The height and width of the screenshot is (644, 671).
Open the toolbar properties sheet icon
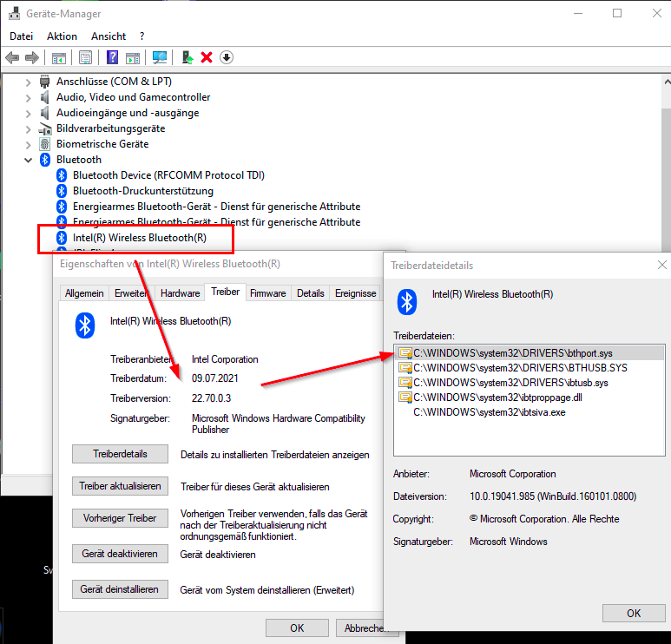[85, 57]
